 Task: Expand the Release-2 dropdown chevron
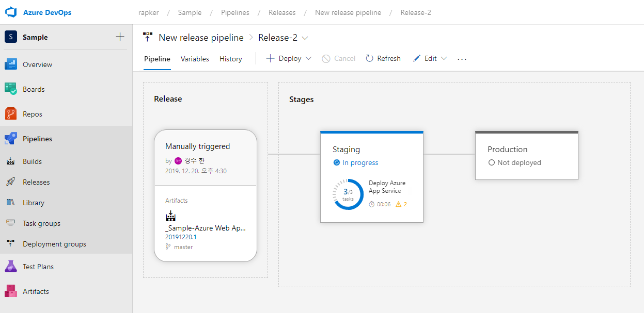point(305,38)
